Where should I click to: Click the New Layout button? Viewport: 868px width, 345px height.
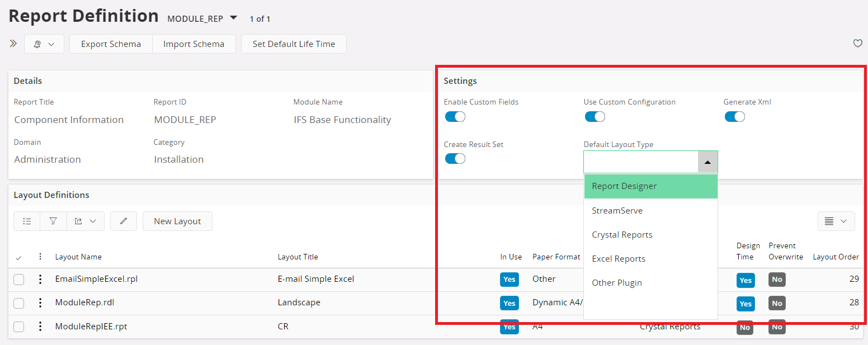[x=177, y=221]
